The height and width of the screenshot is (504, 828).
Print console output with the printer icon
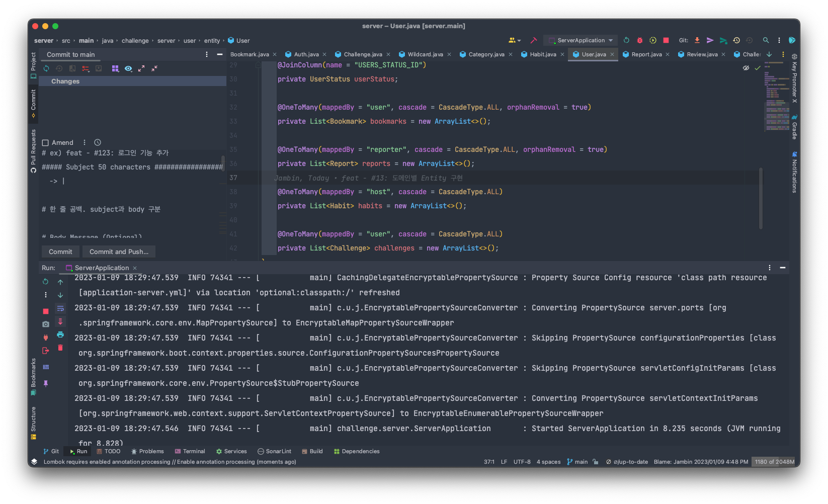coord(60,334)
